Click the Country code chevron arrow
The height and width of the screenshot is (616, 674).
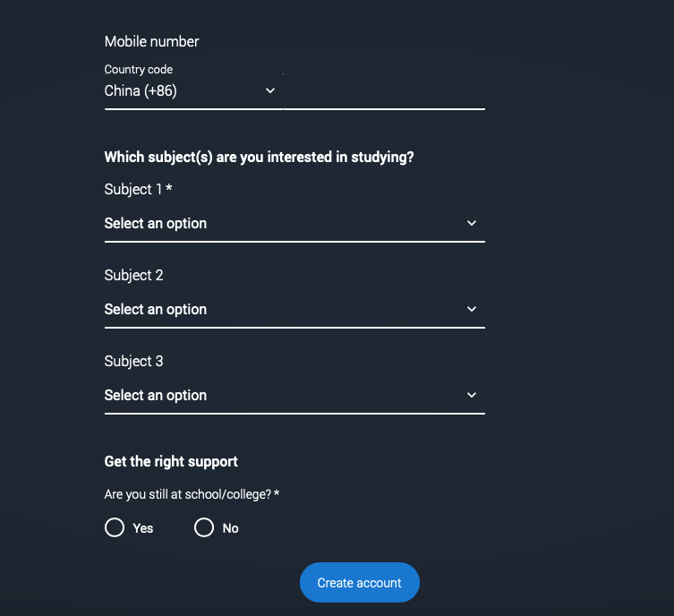tap(270, 90)
